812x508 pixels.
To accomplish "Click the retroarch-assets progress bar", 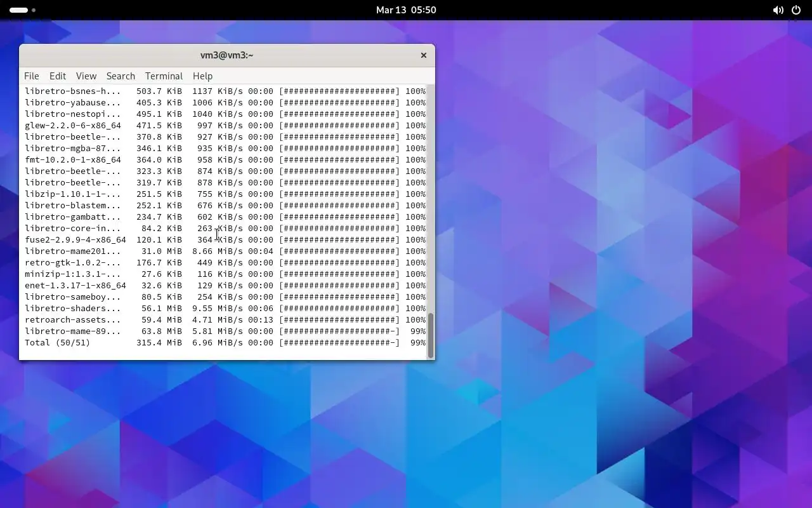I will [x=339, y=319].
